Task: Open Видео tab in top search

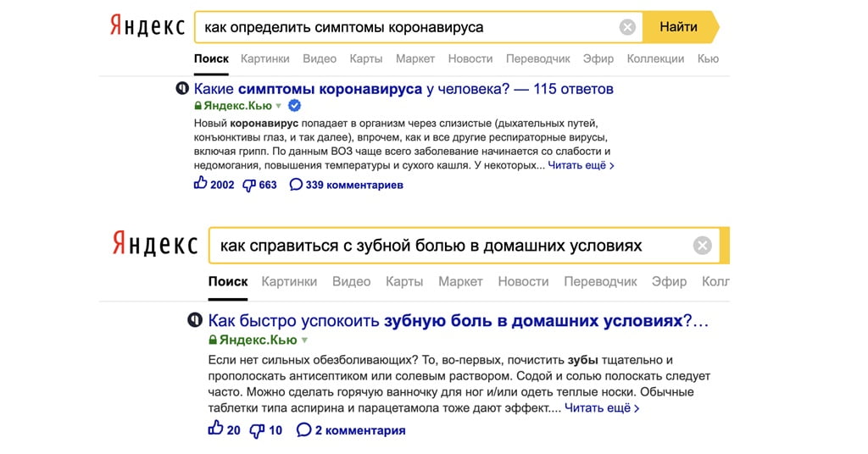Action: click(x=320, y=58)
